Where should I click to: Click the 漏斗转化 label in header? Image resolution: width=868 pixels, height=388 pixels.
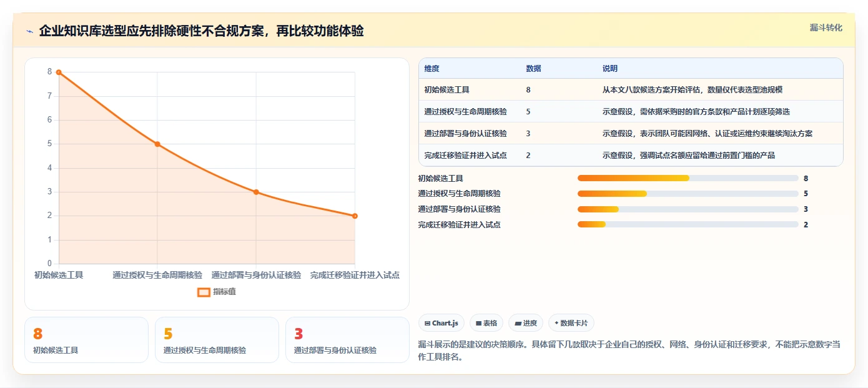pos(826,27)
